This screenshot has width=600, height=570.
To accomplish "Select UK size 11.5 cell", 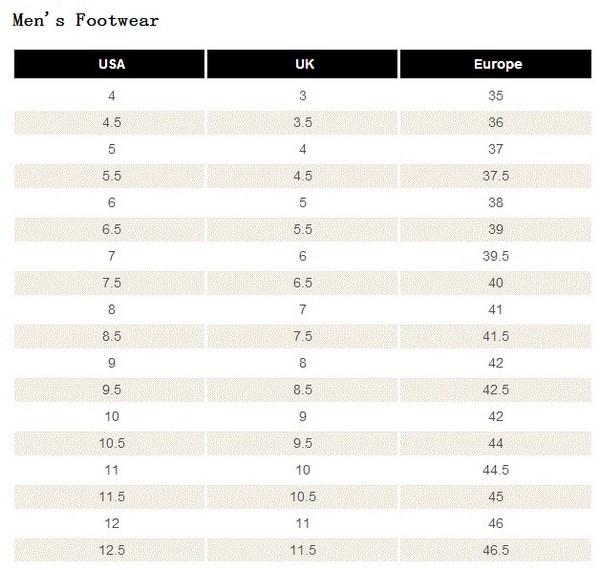I will coord(302,550).
